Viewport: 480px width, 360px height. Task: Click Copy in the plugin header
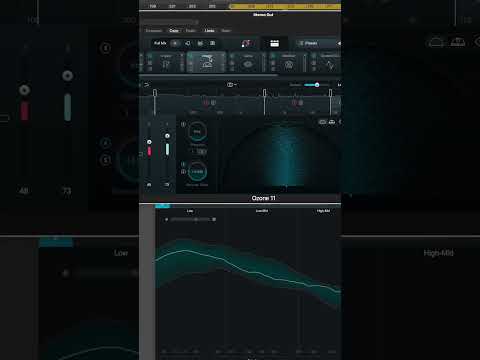[174, 31]
